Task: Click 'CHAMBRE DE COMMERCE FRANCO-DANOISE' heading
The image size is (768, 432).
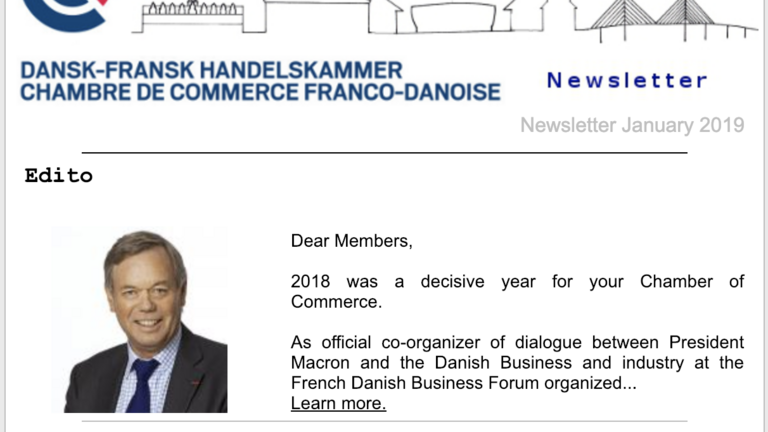Action: point(260,93)
